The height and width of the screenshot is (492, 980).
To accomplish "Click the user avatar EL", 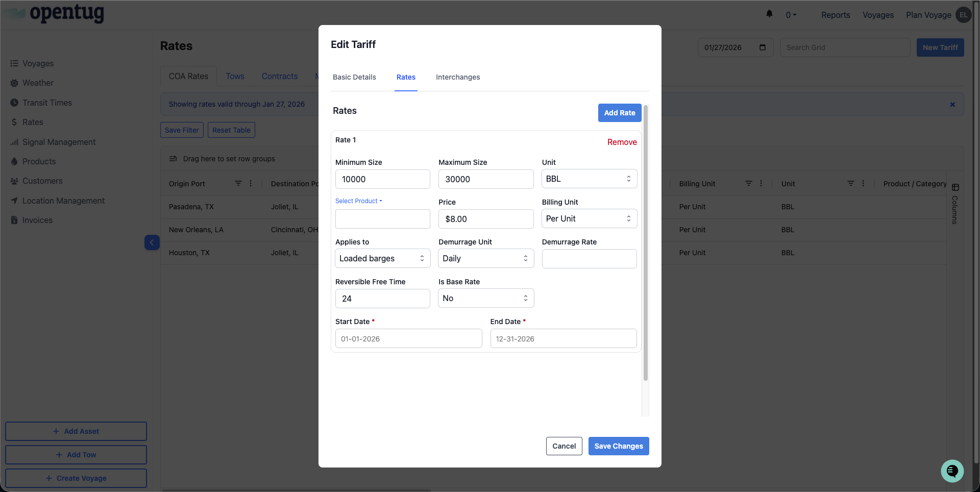I will click(963, 15).
